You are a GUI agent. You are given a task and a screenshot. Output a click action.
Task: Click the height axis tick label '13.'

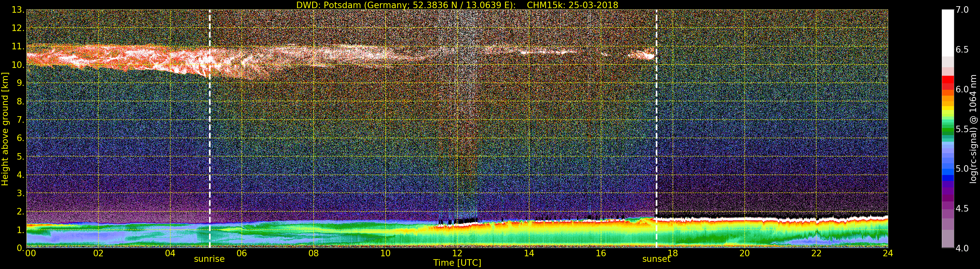point(18,10)
